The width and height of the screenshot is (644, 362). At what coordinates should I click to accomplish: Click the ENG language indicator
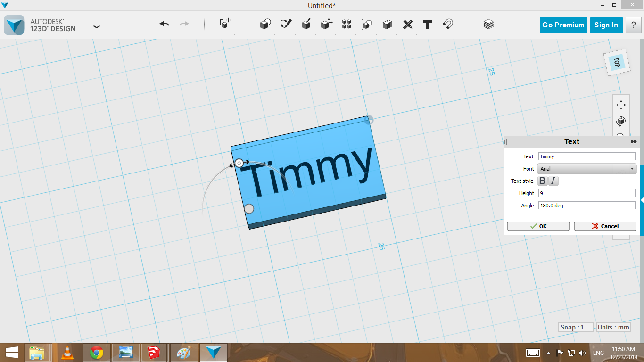(x=598, y=353)
